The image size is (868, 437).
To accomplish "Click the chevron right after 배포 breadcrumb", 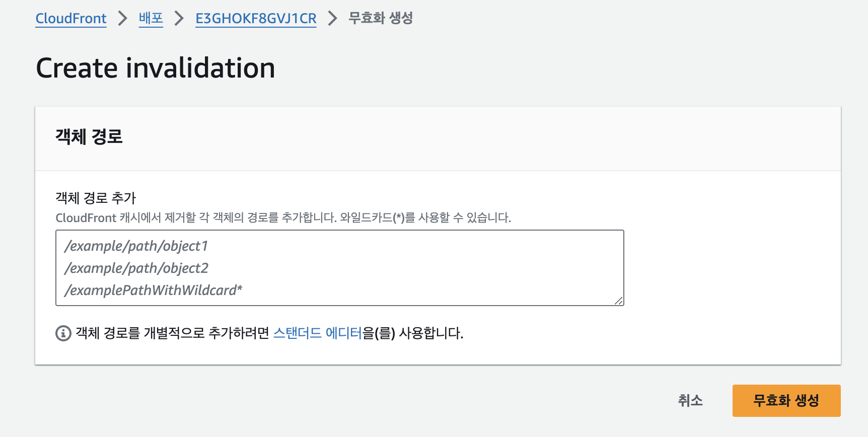I will [x=179, y=19].
